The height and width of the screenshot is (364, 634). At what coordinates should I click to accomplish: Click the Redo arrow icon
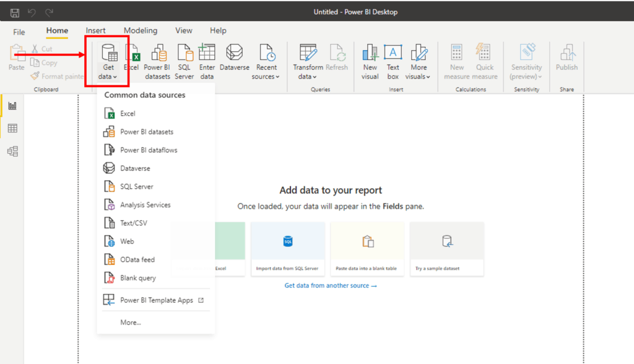click(50, 12)
